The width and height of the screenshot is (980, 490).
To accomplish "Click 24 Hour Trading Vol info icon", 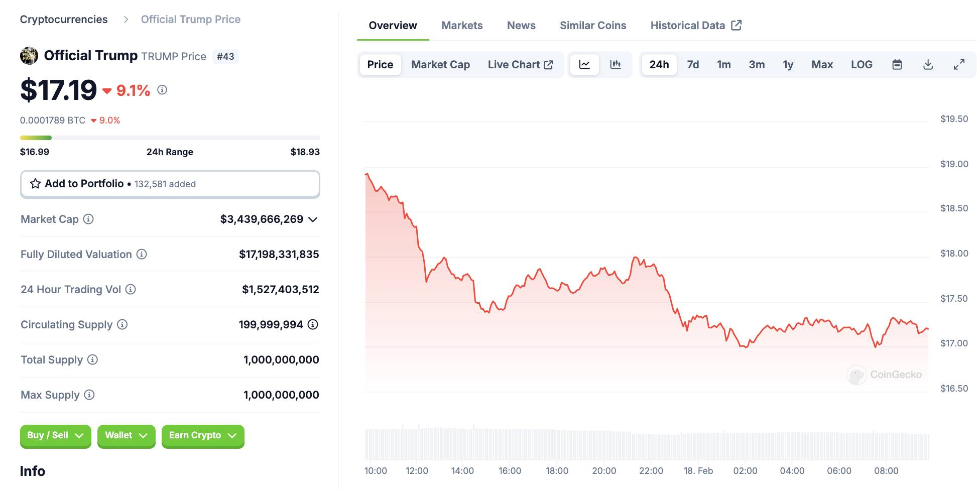I will [x=131, y=289].
